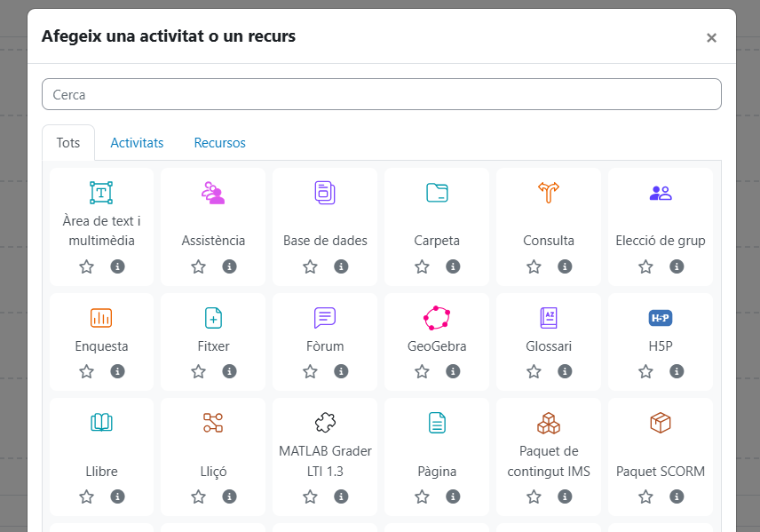The height and width of the screenshot is (532, 760).
Task: Toggle favourite star for Consulta
Action: 534,266
